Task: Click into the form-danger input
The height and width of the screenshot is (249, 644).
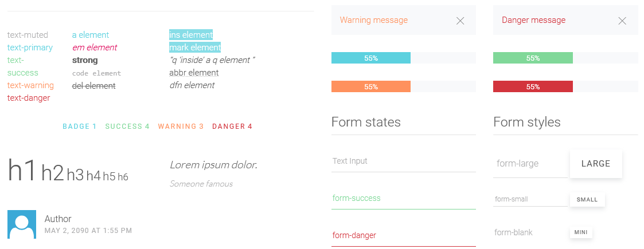Action: pyautogui.click(x=403, y=235)
